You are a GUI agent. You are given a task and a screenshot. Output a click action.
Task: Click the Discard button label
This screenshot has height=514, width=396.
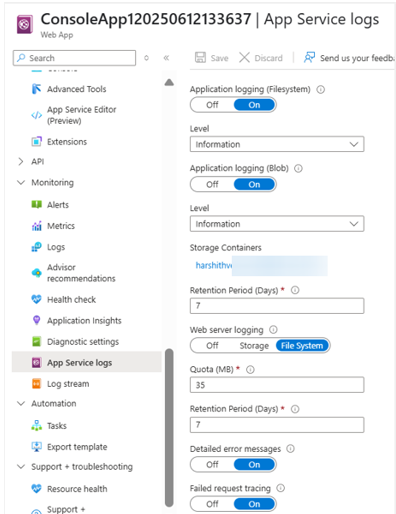[268, 58]
